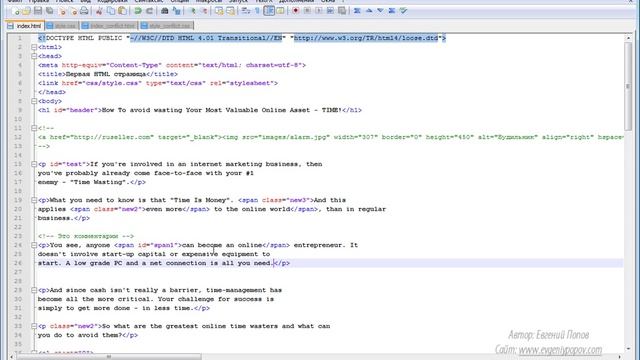Screen dimensions: 640x360
Task: Open the style_conflict.css tab
Action: [166, 26]
